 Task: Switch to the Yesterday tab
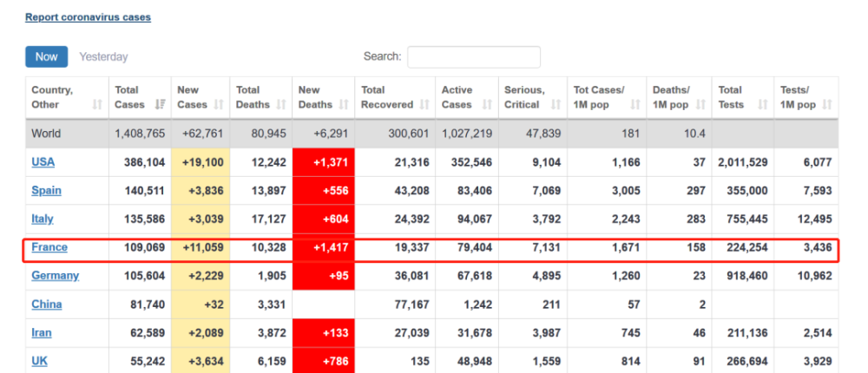coord(103,57)
